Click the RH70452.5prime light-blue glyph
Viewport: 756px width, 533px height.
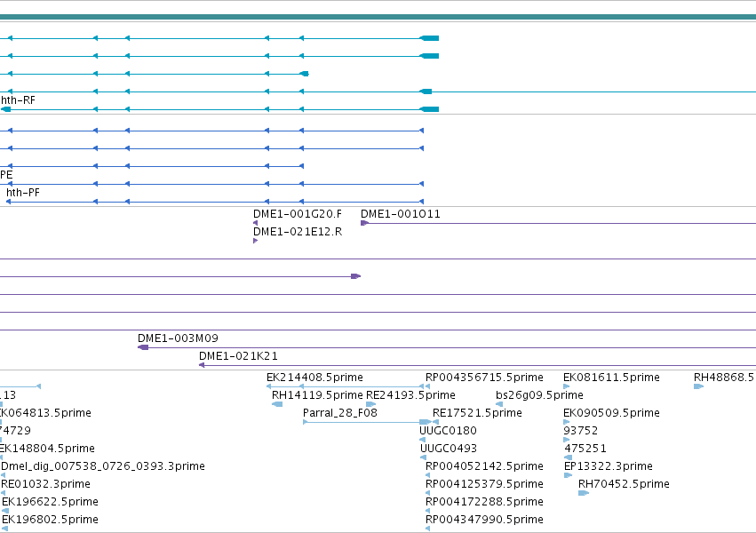(x=584, y=493)
